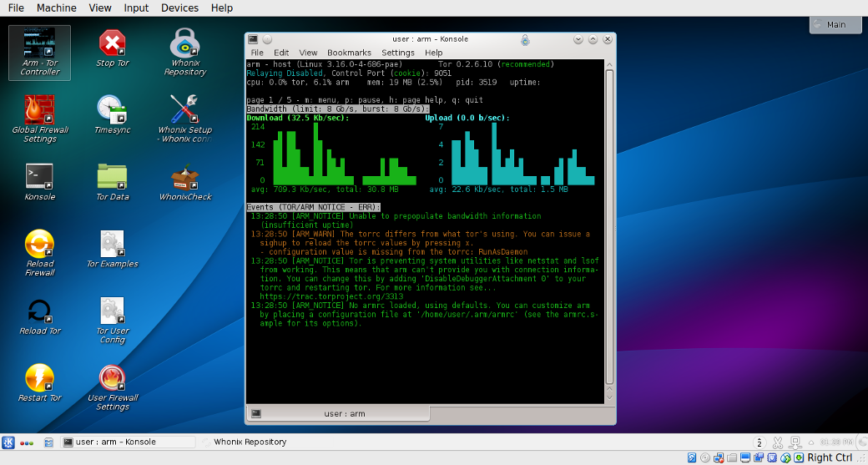
Task: Open Konsole Edit menu
Action: [x=281, y=53]
